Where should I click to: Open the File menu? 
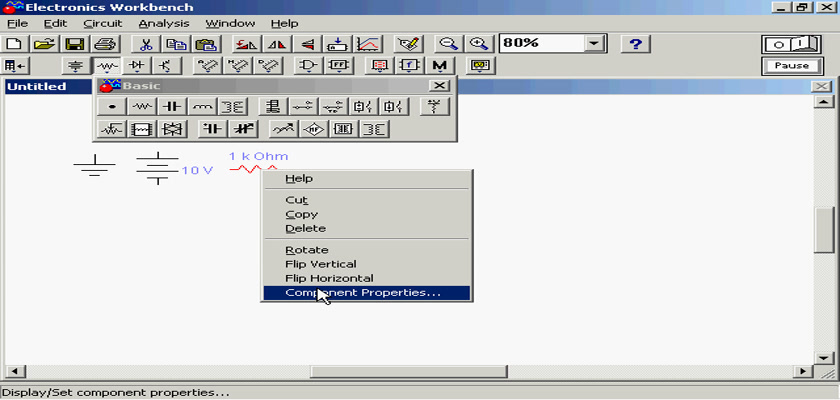[17, 24]
